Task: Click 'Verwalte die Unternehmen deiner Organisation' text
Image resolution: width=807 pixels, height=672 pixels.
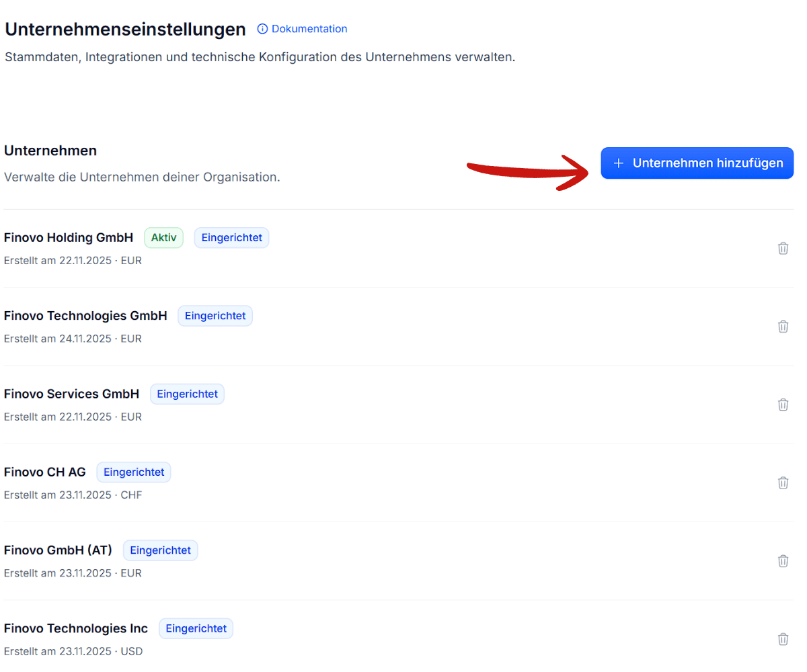Action: (x=142, y=177)
